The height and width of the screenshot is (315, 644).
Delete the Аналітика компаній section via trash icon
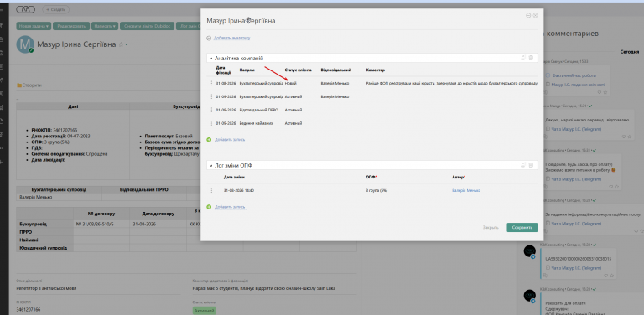click(x=531, y=59)
